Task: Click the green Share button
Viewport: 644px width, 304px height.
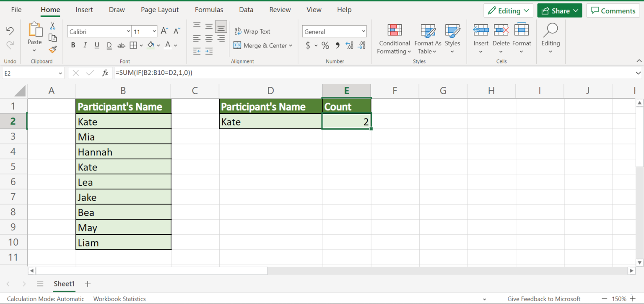Action: click(559, 10)
